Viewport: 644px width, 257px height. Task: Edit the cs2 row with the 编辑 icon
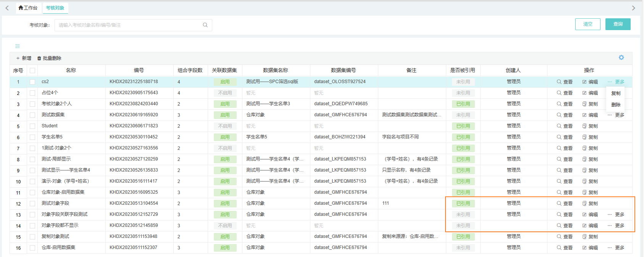590,82
